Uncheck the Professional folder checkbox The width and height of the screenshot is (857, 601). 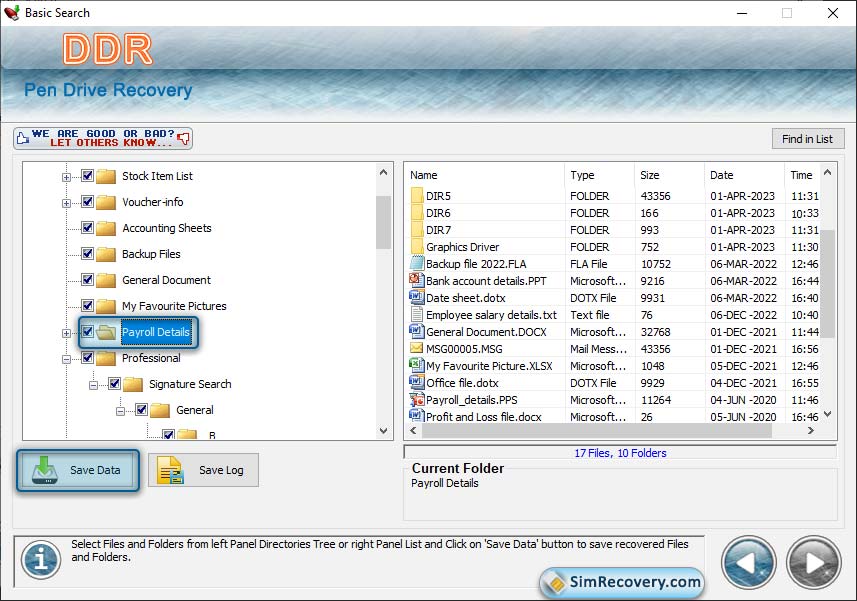point(87,357)
